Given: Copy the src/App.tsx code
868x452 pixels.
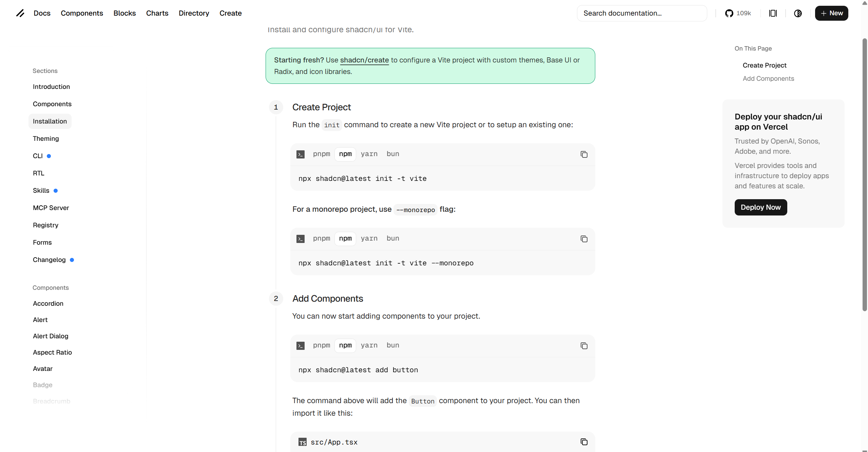Looking at the screenshot, I should pyautogui.click(x=584, y=442).
